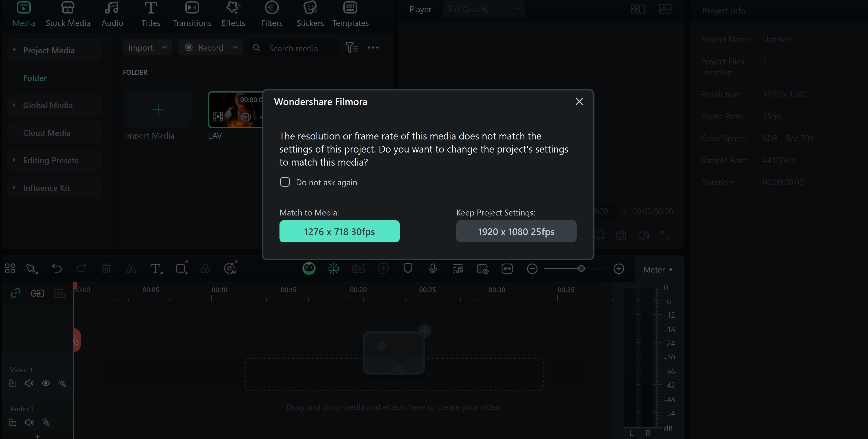Viewport: 868px width, 439px height.
Task: Click the player volume speaker icon
Action: [x=643, y=235]
